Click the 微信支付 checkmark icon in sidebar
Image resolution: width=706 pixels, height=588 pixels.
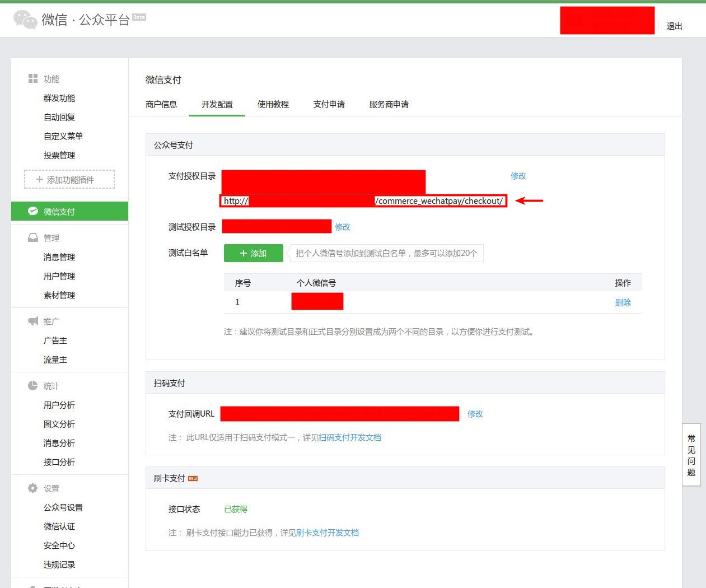click(33, 211)
